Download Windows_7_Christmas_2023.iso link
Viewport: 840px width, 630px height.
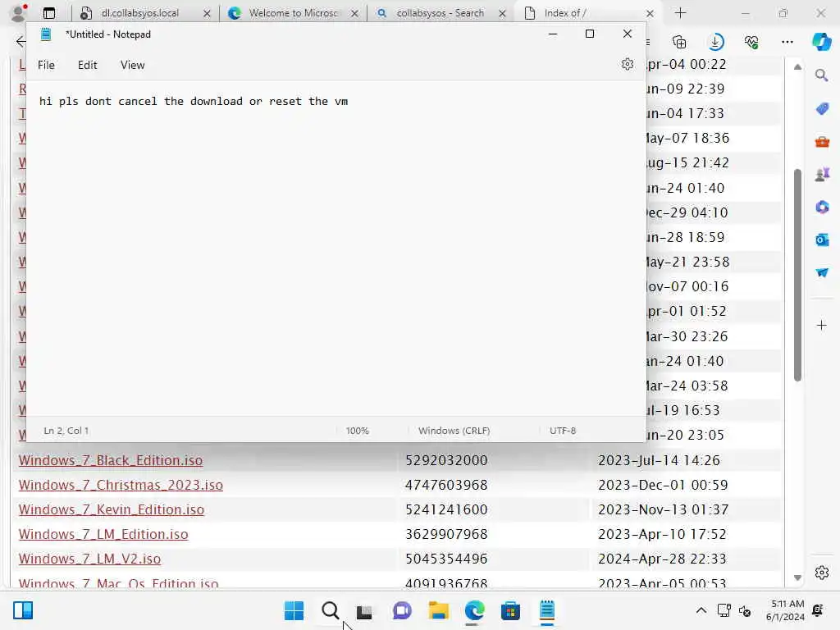pyautogui.click(x=121, y=485)
